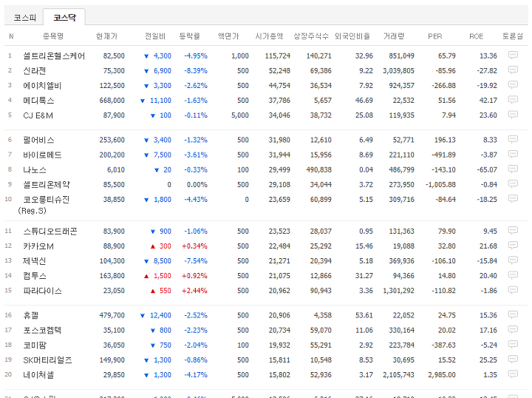Open the 셀트리온제약 stock link

coord(46,185)
